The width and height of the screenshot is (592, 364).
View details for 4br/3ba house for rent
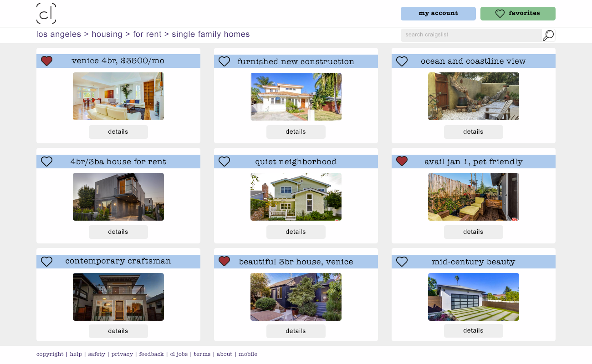point(118,232)
